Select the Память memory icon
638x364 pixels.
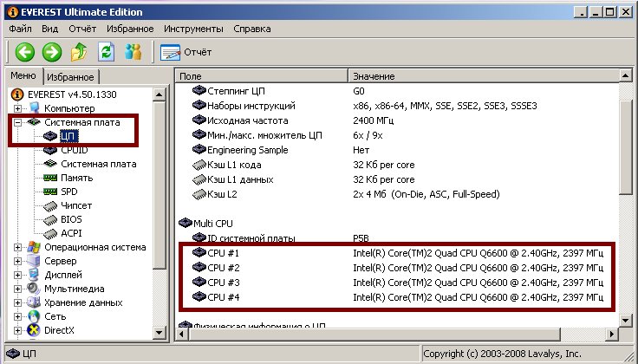[x=50, y=178]
